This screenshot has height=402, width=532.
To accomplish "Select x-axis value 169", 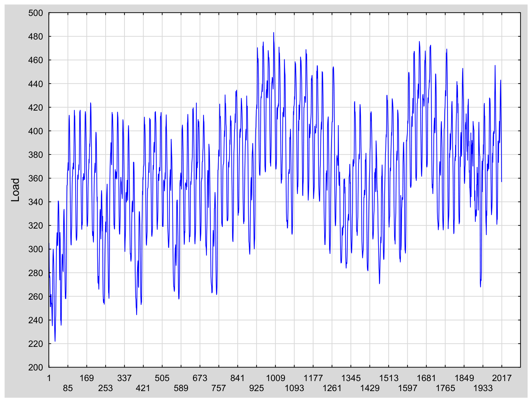I will [87, 378].
